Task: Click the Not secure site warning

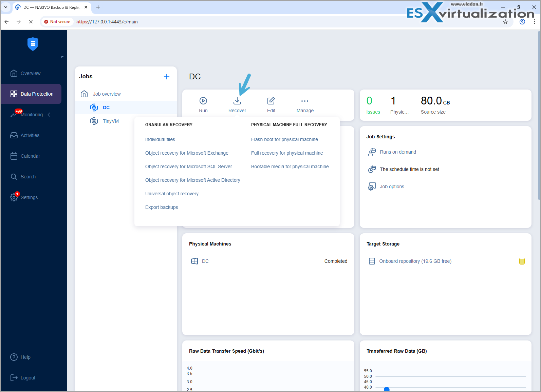Action: click(x=57, y=22)
